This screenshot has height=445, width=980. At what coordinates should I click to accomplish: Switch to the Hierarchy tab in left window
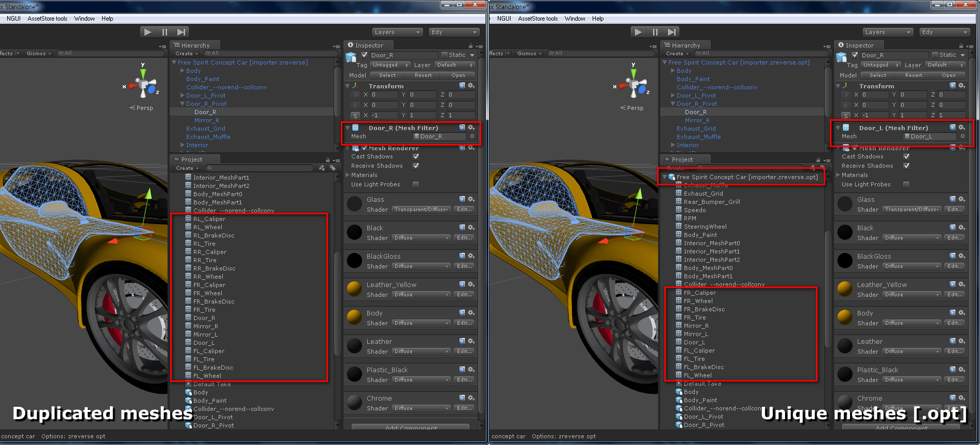click(x=195, y=45)
